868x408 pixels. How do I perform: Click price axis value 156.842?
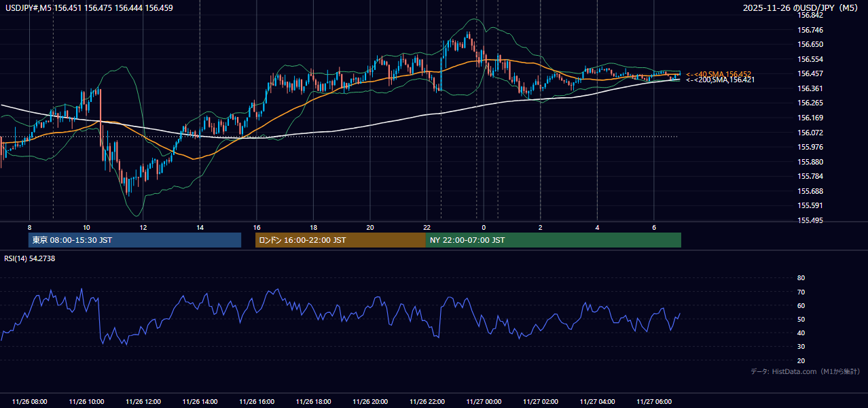click(x=810, y=15)
